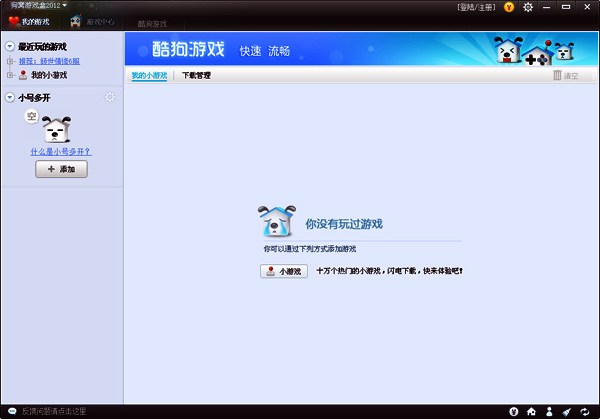Switch to the 下载管理 tab
Image resolution: width=600 pixels, height=419 pixels.
point(196,75)
